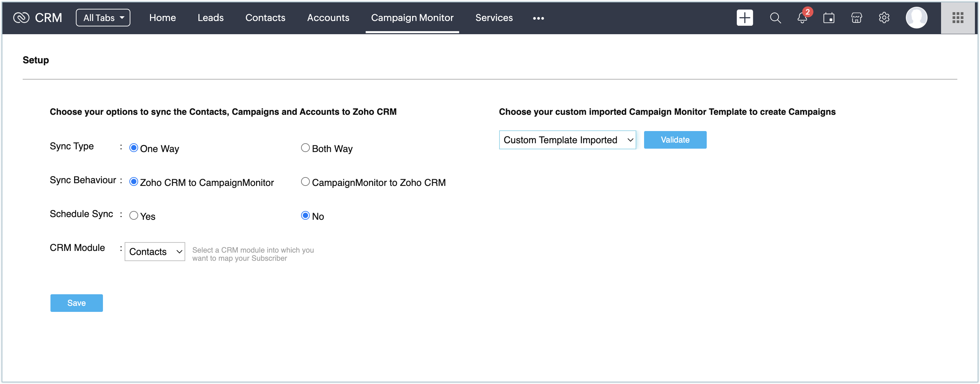
Task: Expand the All Tabs dropdown
Action: coord(103,18)
